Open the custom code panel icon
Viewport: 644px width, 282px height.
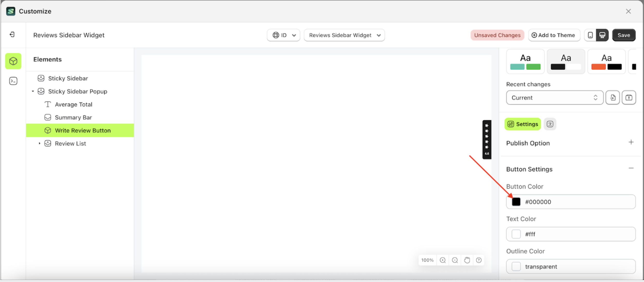(13, 81)
